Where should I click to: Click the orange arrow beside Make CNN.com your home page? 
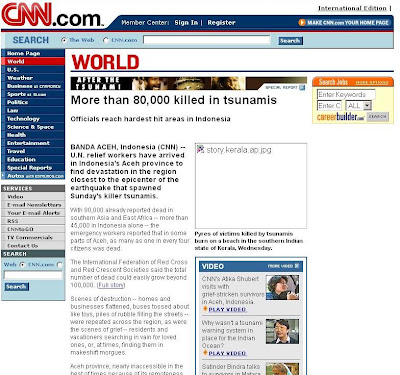click(302, 23)
